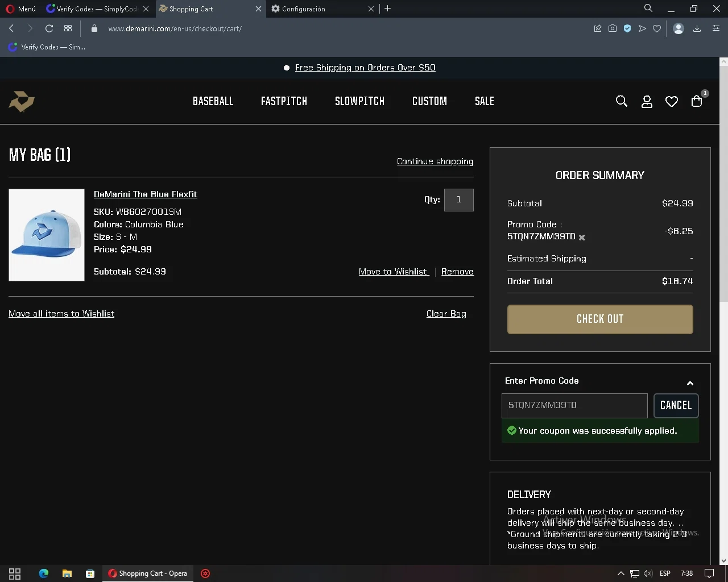The width and height of the screenshot is (728, 582).
Task: Open the blue Flexfit cap thumbnail
Action: (x=47, y=235)
